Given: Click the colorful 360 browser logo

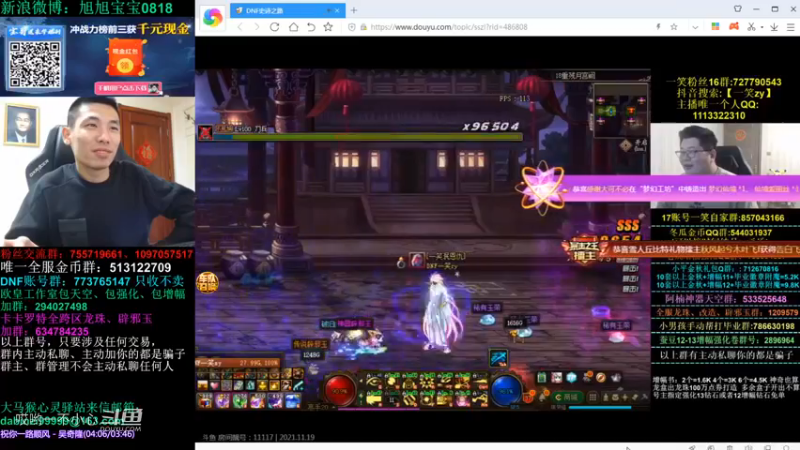Looking at the screenshot, I should [212, 18].
